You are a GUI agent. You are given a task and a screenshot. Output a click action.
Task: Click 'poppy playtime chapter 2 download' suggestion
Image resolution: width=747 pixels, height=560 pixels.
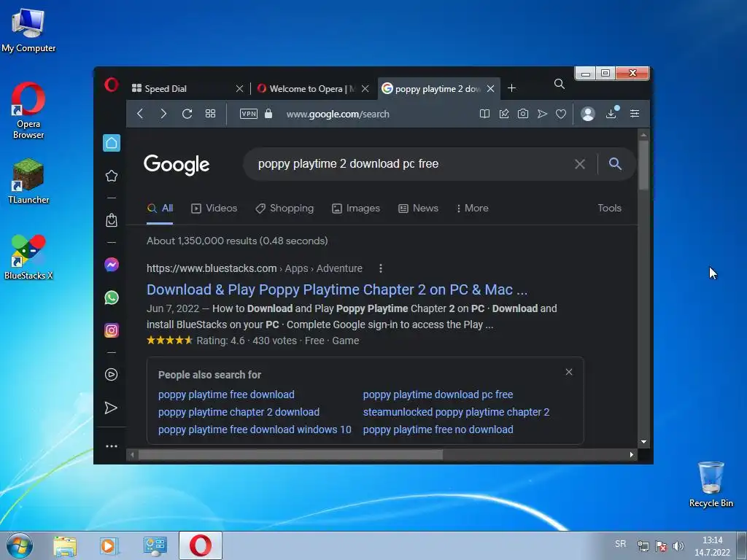tap(239, 413)
